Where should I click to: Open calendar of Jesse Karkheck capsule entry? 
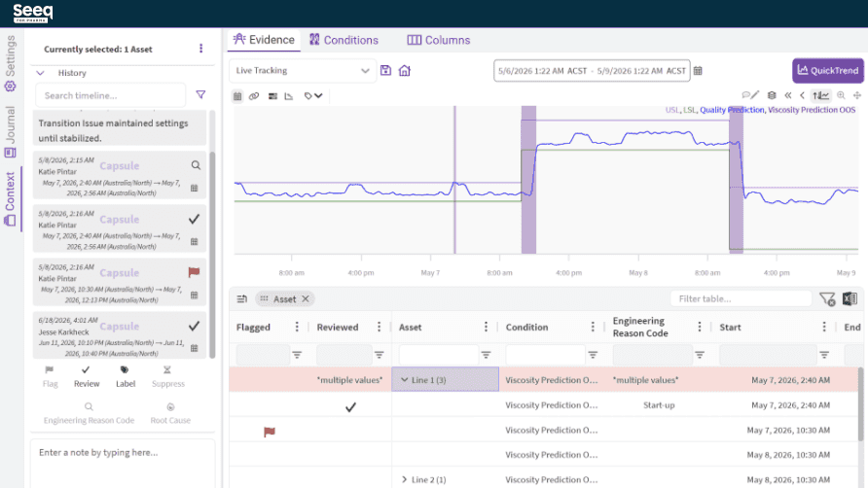[x=195, y=348]
